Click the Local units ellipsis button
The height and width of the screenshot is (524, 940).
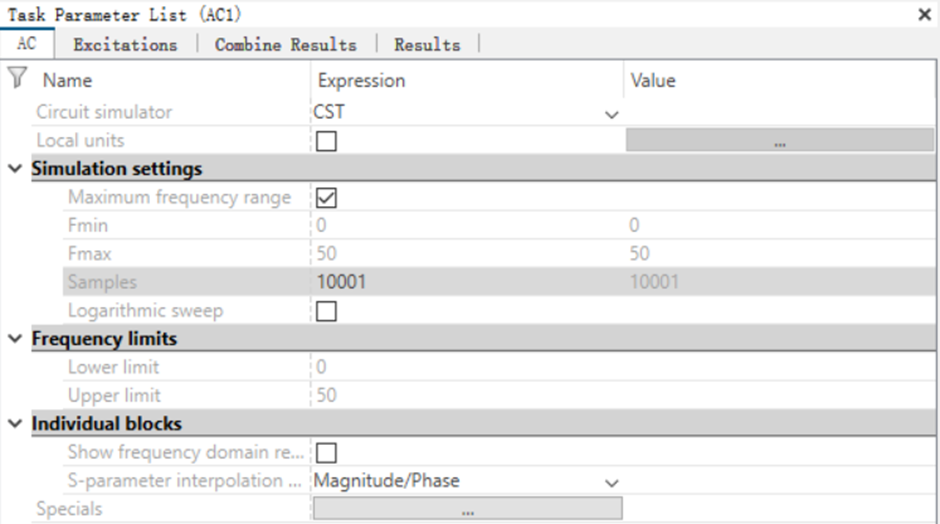pyautogui.click(x=779, y=140)
